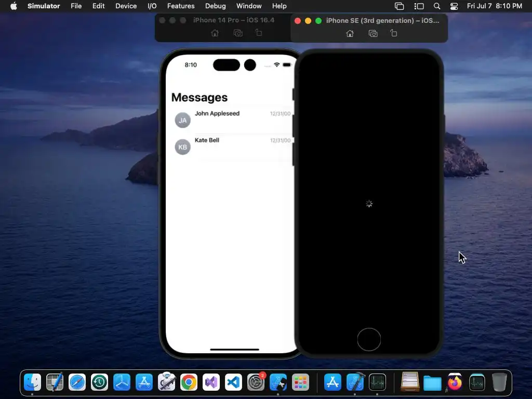Open the Window menu
This screenshot has height=399, width=532.
(x=249, y=6)
